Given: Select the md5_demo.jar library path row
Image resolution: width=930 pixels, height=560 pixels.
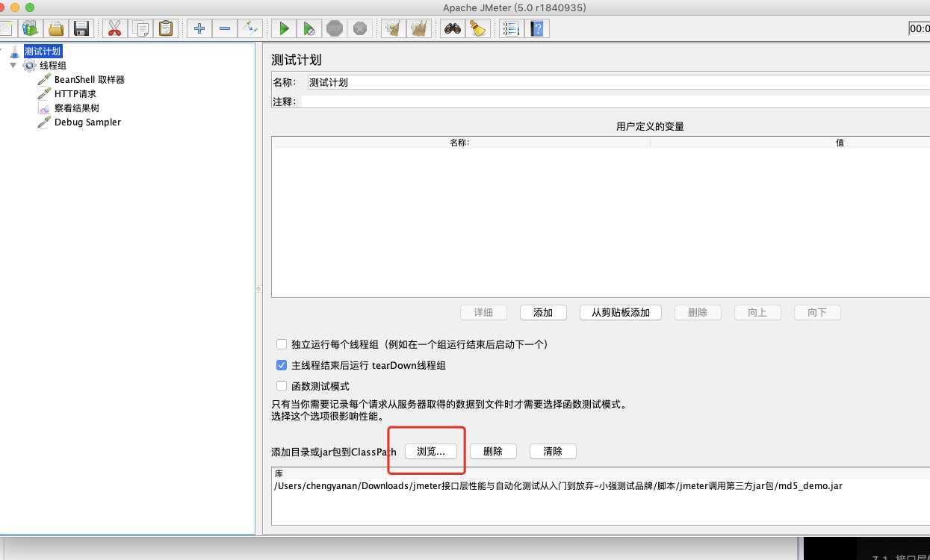Looking at the screenshot, I should coord(601,486).
